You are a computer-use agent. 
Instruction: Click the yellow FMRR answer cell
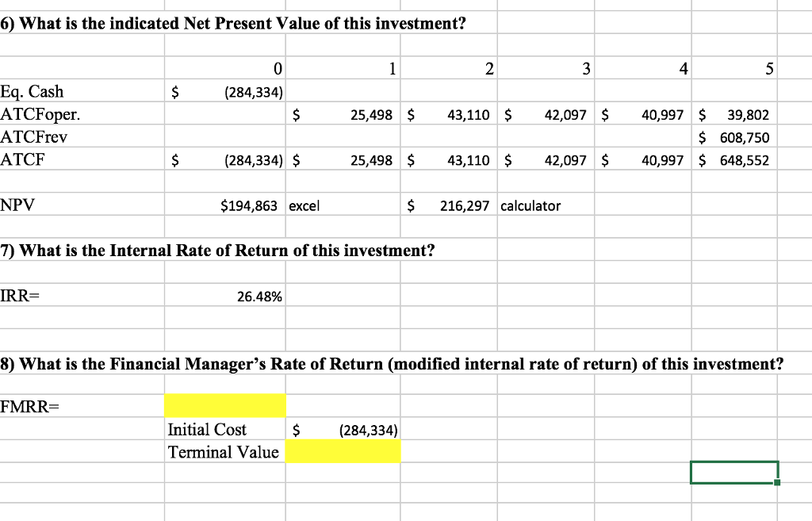tap(225, 405)
